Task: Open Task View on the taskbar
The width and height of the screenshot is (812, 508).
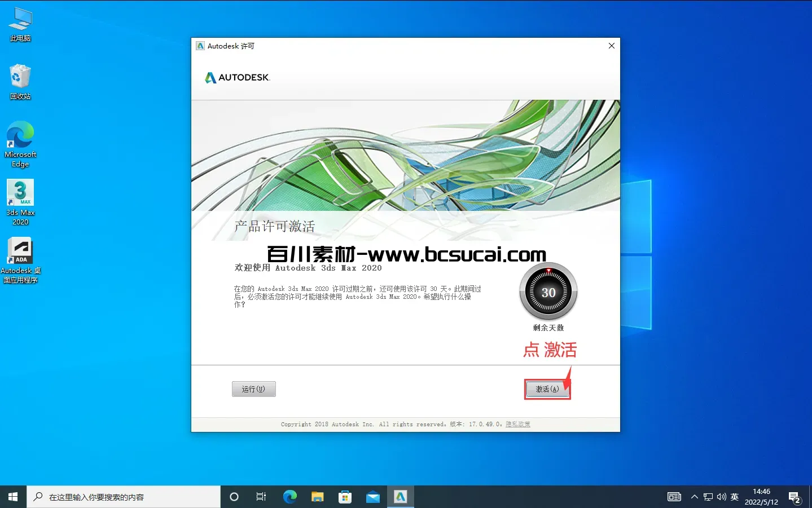Action: pos(261,497)
